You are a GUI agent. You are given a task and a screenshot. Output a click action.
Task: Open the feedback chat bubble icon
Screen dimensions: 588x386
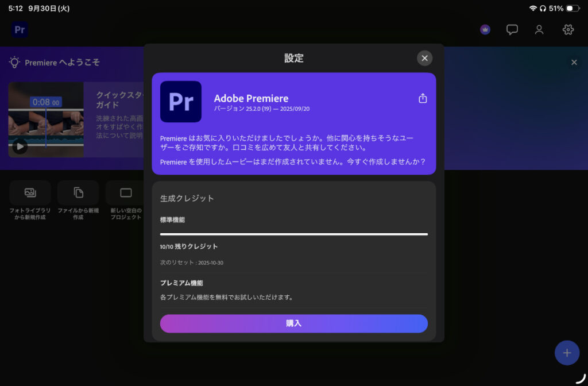click(512, 30)
